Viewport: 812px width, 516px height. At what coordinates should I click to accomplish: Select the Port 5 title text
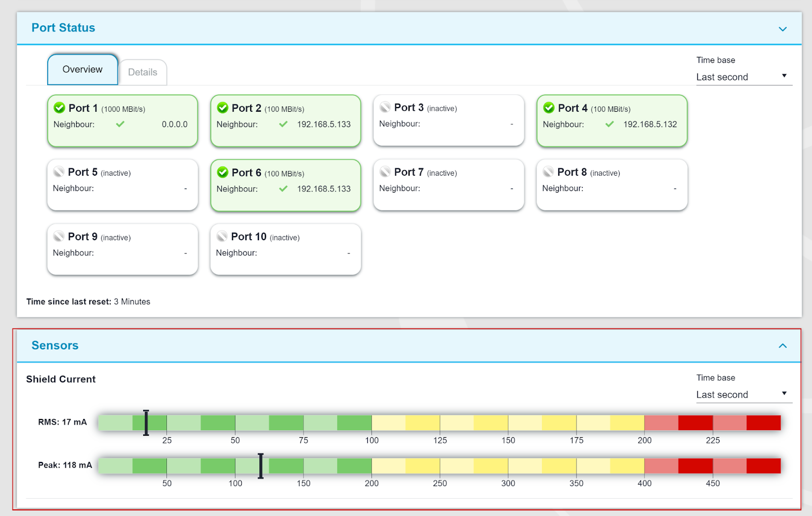pos(83,172)
